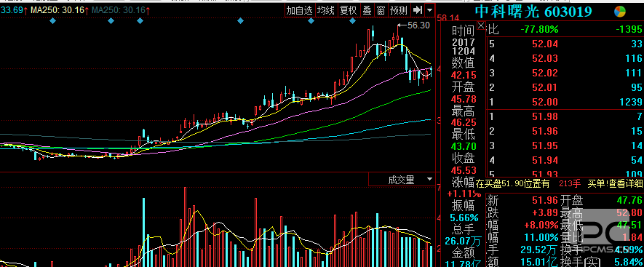The width and height of the screenshot is (644, 267).
Task: Open the 查看详细 details link
Action: pos(626,183)
